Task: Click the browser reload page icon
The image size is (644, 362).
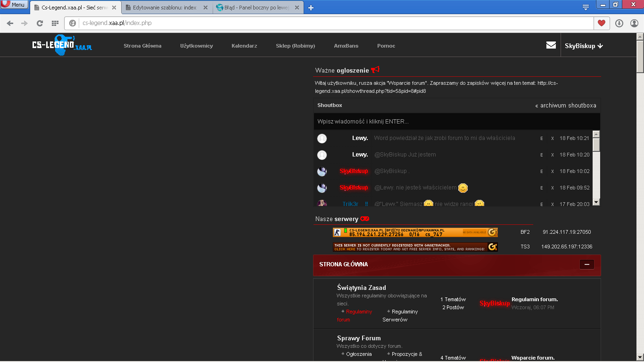Action: pyautogui.click(x=40, y=23)
